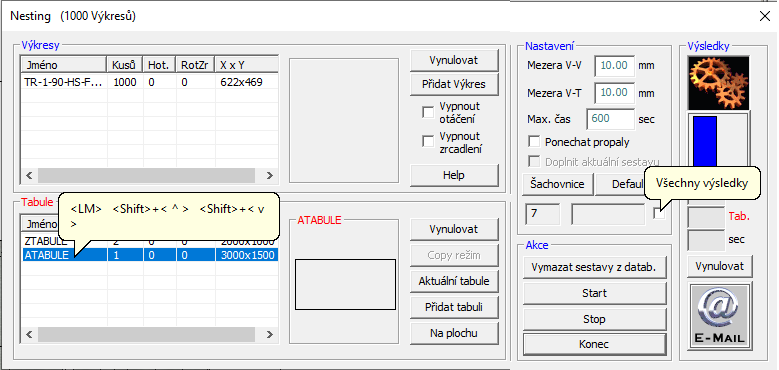Click the Kusů column header in drawings

click(x=125, y=65)
